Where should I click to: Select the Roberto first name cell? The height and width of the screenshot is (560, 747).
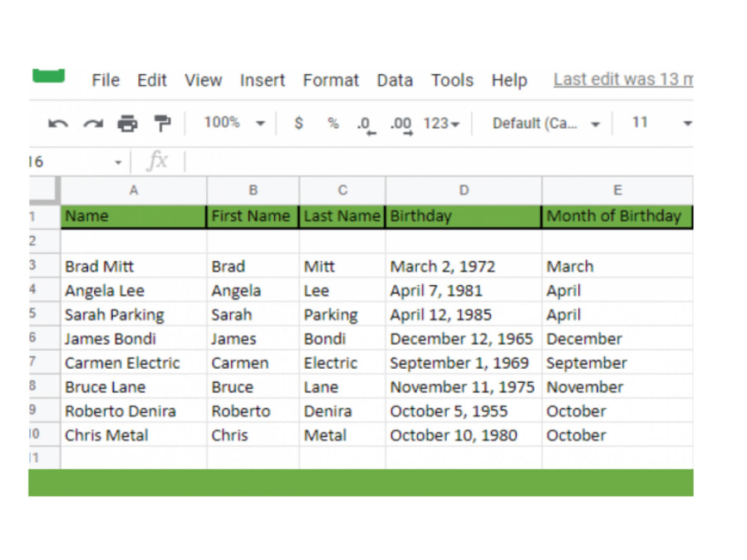point(253,411)
